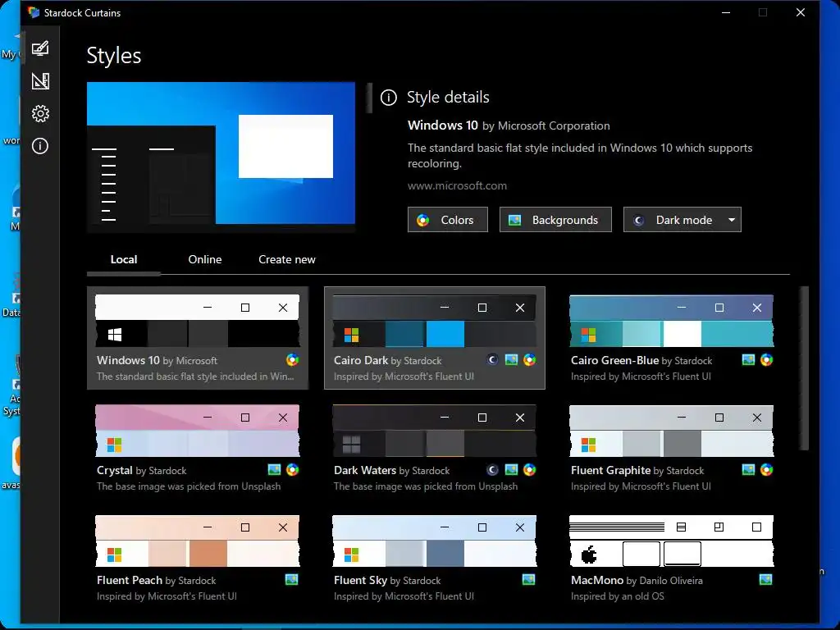The width and height of the screenshot is (840, 630).
Task: Click the 'MacMono by Danilo Oliveira' title
Action: 637,580
